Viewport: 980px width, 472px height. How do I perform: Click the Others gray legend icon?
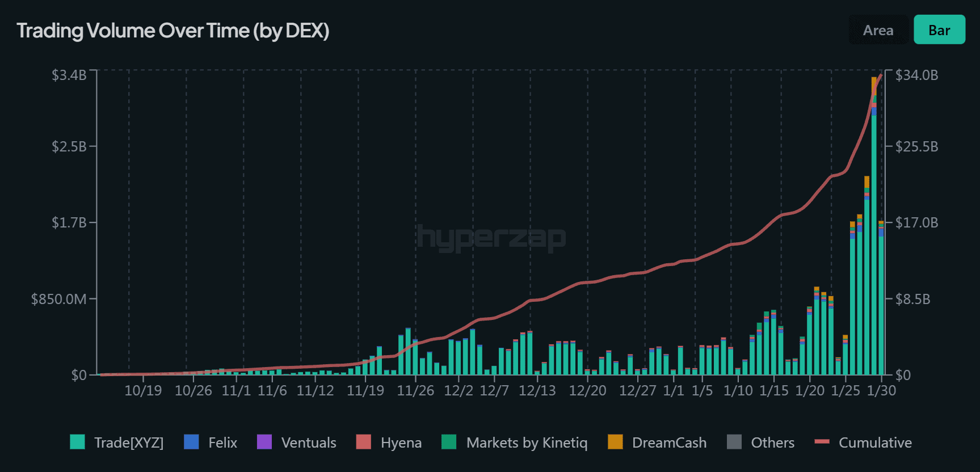tap(734, 442)
